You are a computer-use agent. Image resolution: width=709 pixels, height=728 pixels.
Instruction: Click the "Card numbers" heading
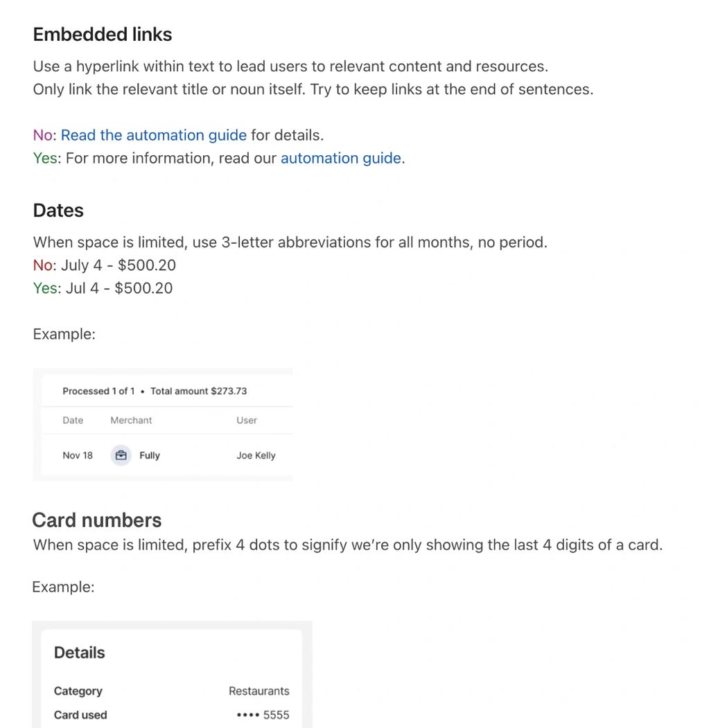(97, 520)
